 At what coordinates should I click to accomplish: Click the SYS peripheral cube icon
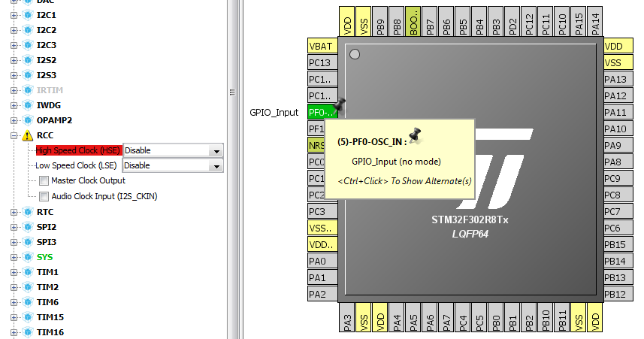(28, 257)
